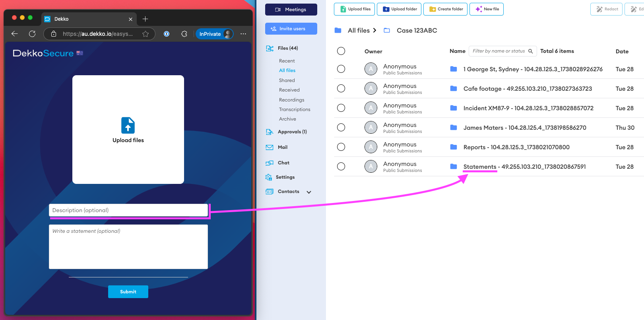The image size is (644, 320).
Task: Click the Filter by name or status field
Action: 503,51
